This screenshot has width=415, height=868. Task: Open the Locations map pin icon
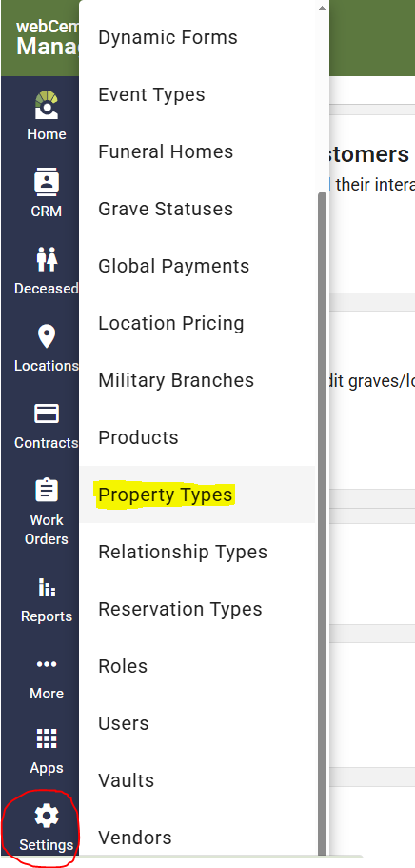pos(47,336)
